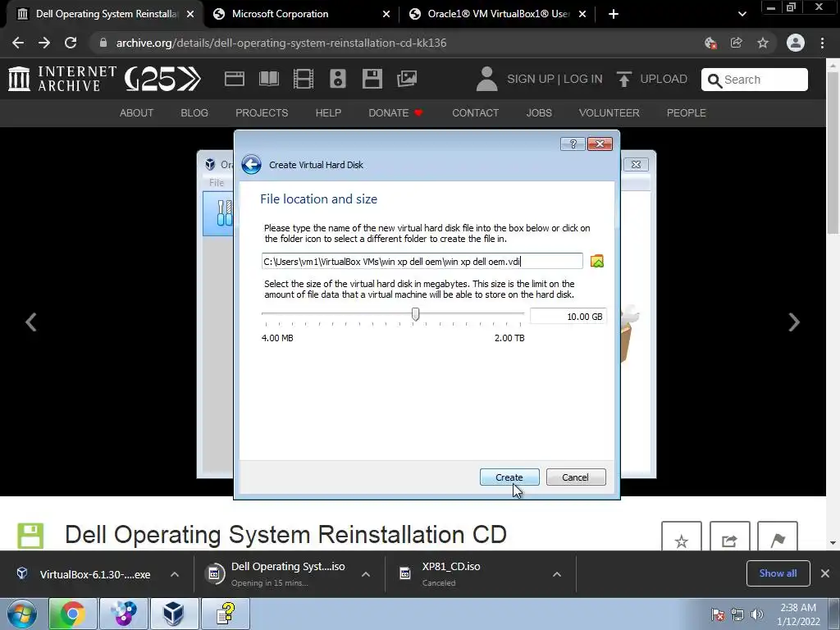Open the PROJECTS menu item
The width and height of the screenshot is (840, 630).
pos(262,113)
